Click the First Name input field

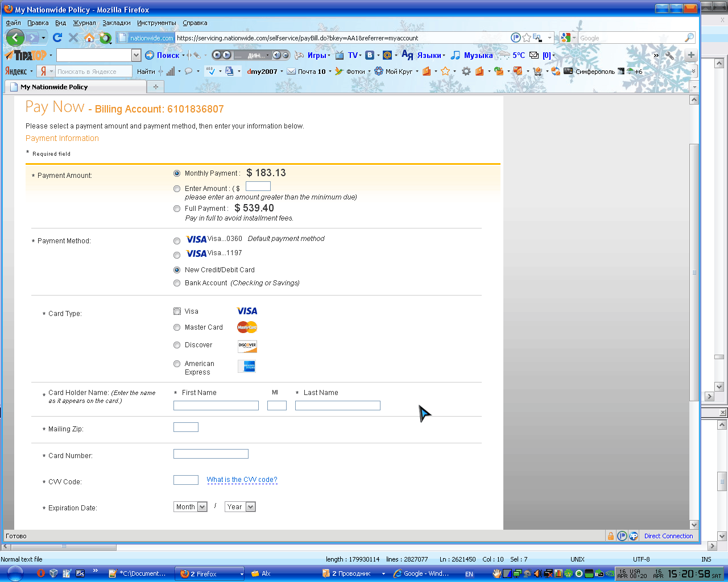point(216,405)
